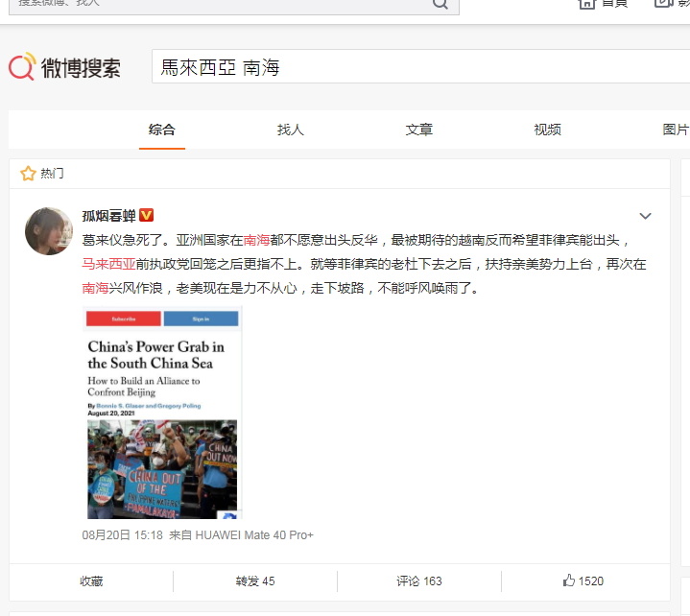Click the search field with 馬來西亞 南海
This screenshot has width=690, height=616.
coord(420,66)
